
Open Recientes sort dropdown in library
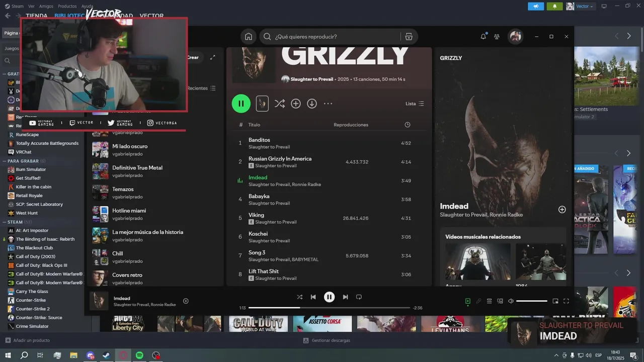pos(201,88)
